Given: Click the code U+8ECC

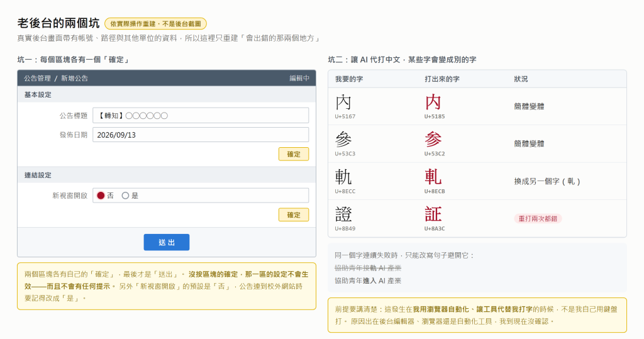Looking at the screenshot, I should pos(345,191).
